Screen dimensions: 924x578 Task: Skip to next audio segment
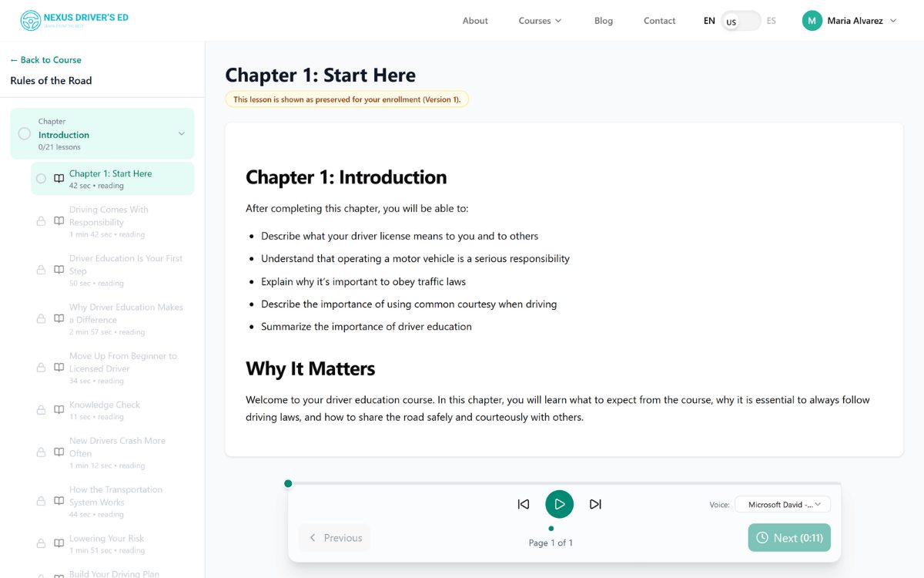coord(595,504)
